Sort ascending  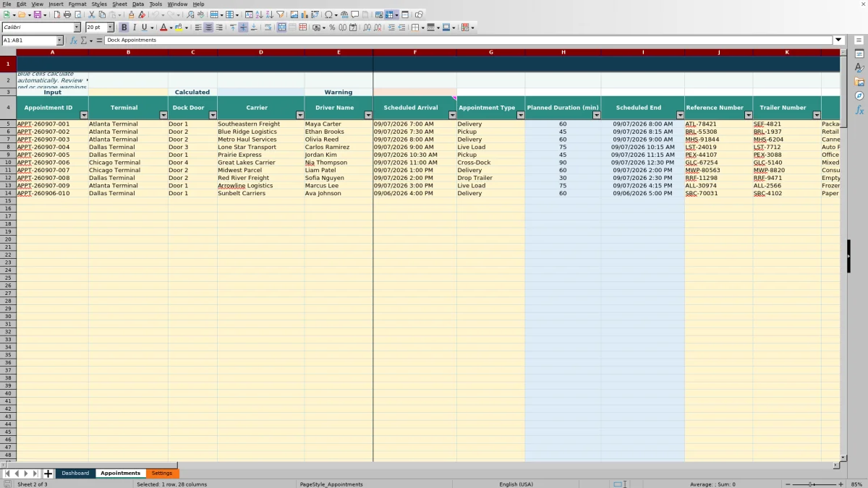260,14
